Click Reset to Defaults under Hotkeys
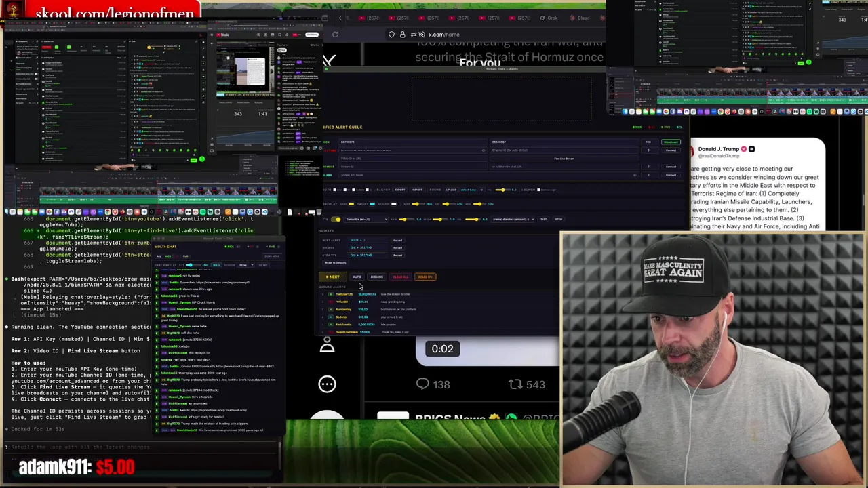The image size is (868, 488). pos(336,262)
